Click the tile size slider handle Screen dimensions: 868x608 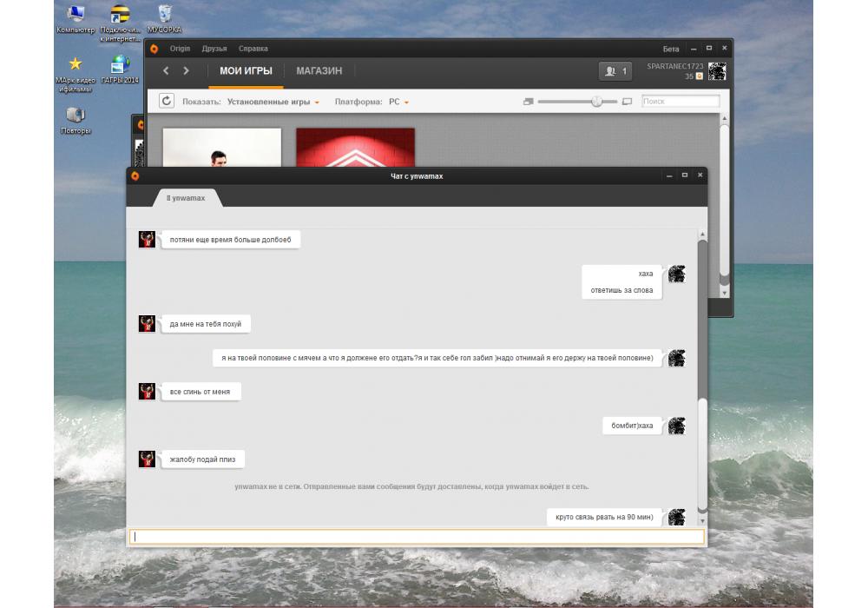(597, 102)
